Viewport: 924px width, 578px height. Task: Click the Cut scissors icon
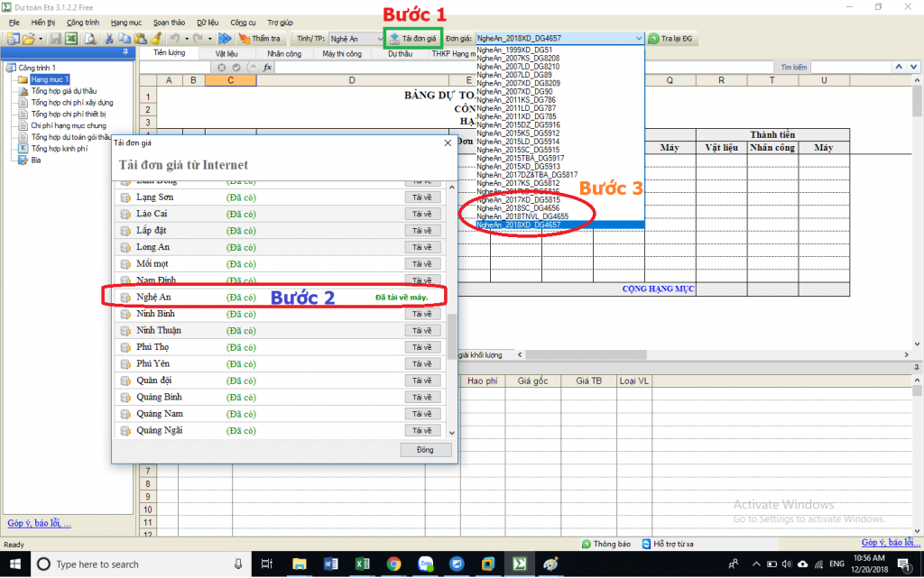(109, 39)
